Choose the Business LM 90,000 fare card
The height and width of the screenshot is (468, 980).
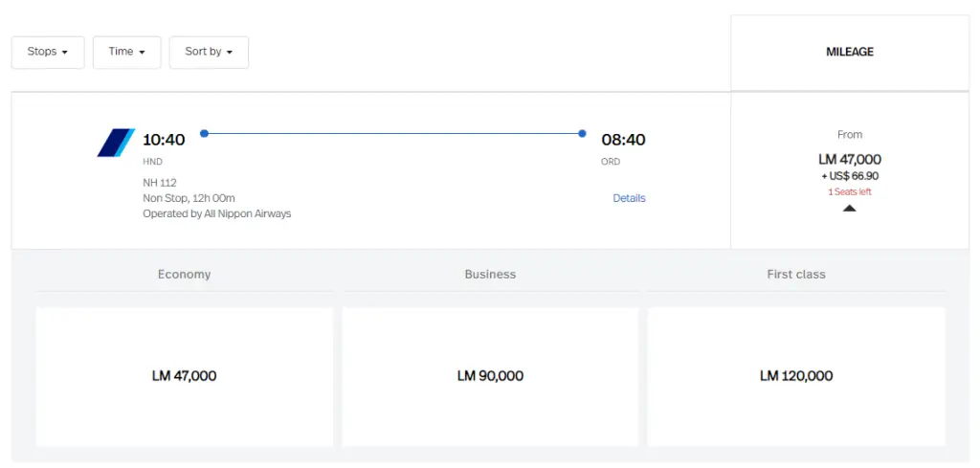(490, 376)
